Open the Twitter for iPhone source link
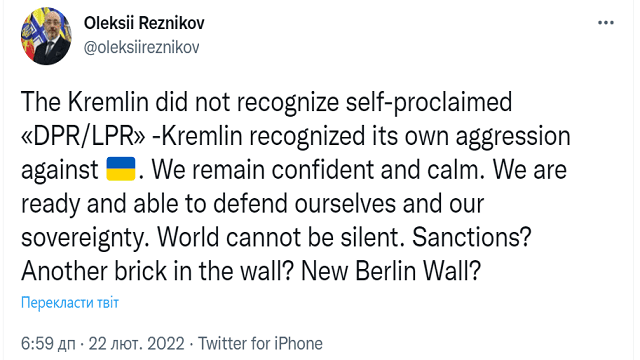640x360 pixels. coord(260,344)
